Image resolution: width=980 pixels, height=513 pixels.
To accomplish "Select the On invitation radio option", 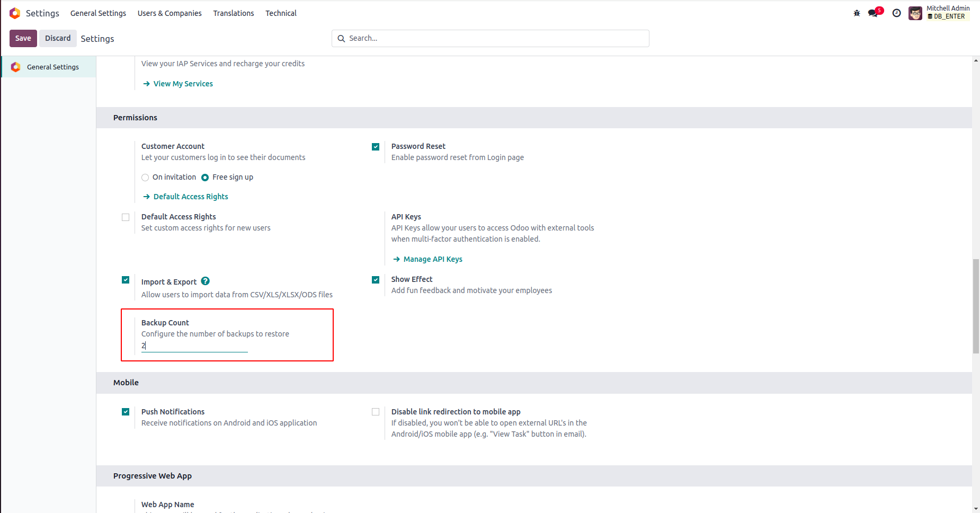I will point(145,178).
